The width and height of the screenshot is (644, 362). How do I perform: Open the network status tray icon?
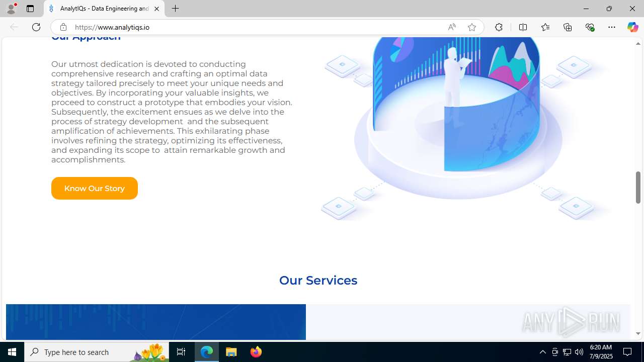pos(567,352)
